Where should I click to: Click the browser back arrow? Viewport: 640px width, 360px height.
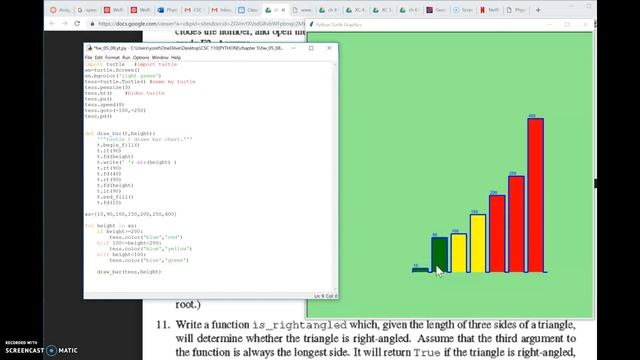coord(52,24)
